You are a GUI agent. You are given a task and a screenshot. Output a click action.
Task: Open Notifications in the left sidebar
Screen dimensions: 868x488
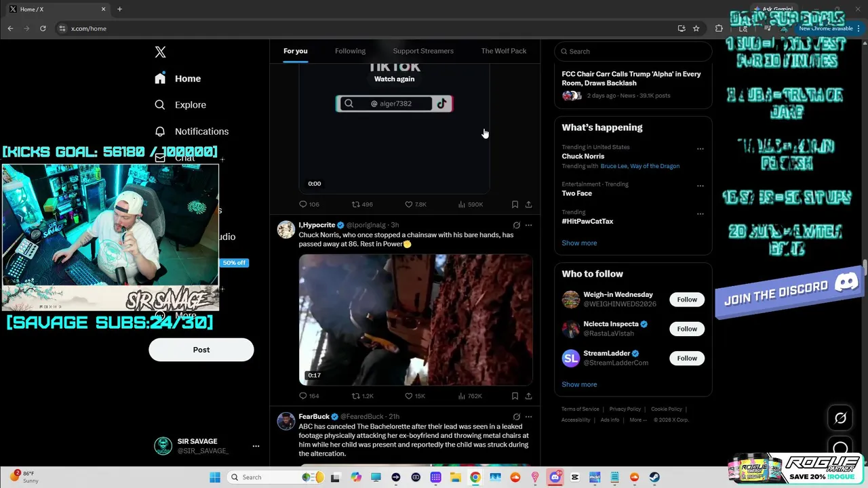point(191,131)
